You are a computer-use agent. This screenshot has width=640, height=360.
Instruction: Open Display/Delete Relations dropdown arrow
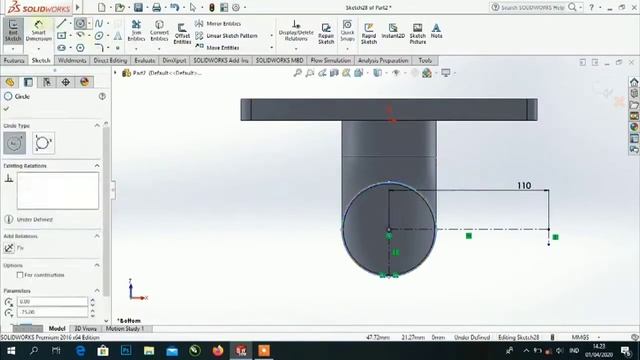[x=296, y=49]
